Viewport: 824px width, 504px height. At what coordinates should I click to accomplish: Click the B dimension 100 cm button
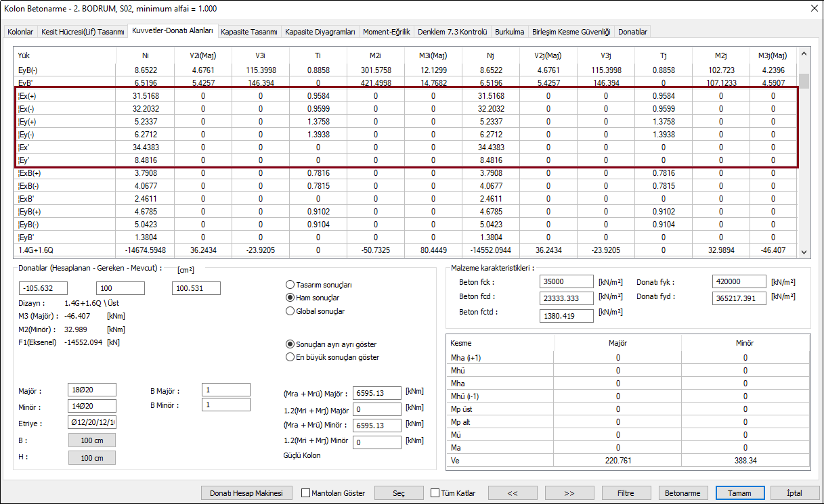point(92,440)
